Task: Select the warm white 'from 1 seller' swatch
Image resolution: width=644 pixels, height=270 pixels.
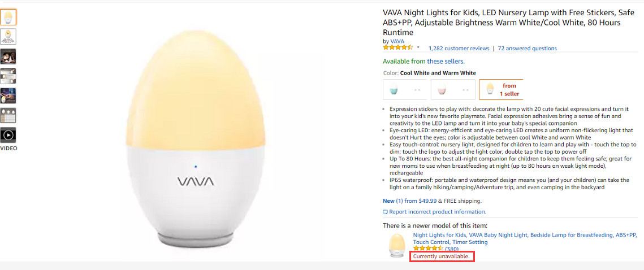Action: [x=501, y=89]
